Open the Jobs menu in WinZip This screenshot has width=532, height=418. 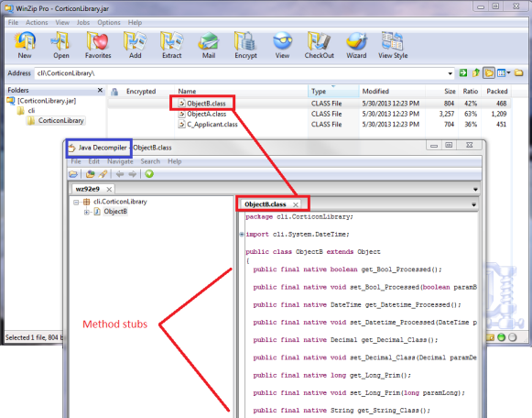[x=83, y=22]
